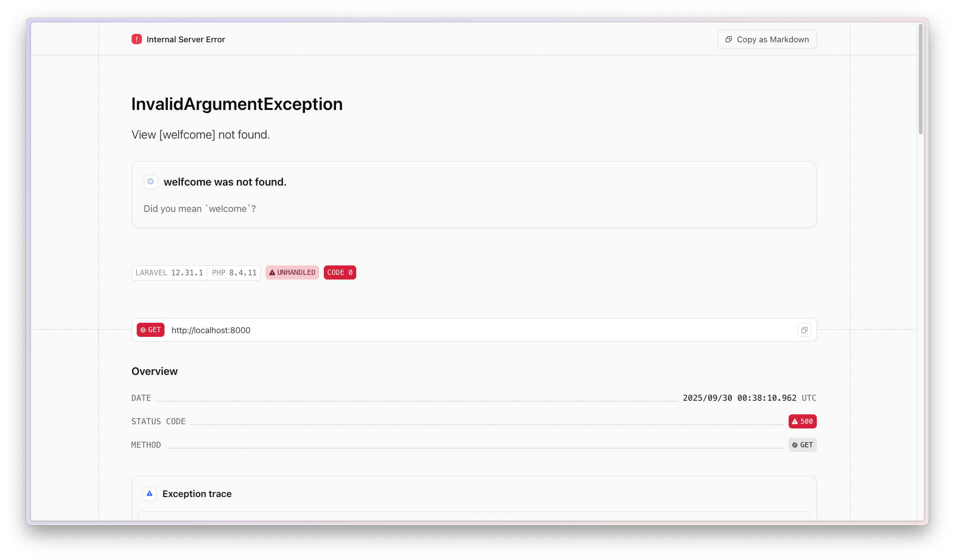Screen dimensions: 955x560
Task: Click the View [welfcome] not found message
Action: (x=201, y=135)
